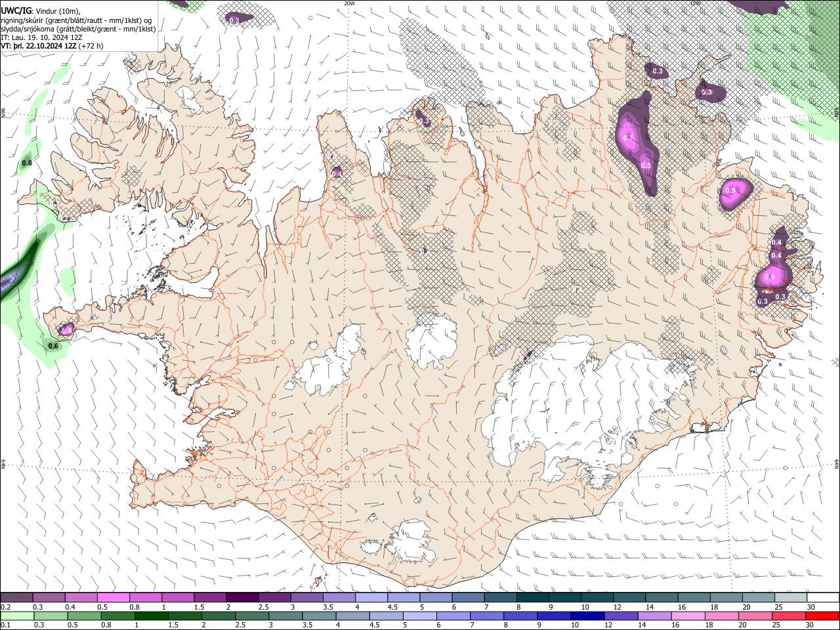Click the '12' label in the lower legend row
Image resolution: width=840 pixels, height=630 pixels.
point(608,625)
